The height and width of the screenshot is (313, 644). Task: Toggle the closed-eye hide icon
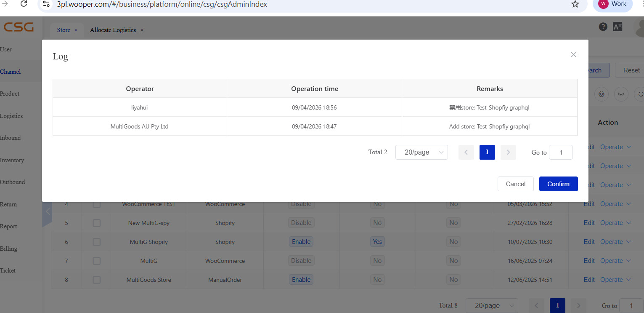click(x=620, y=94)
